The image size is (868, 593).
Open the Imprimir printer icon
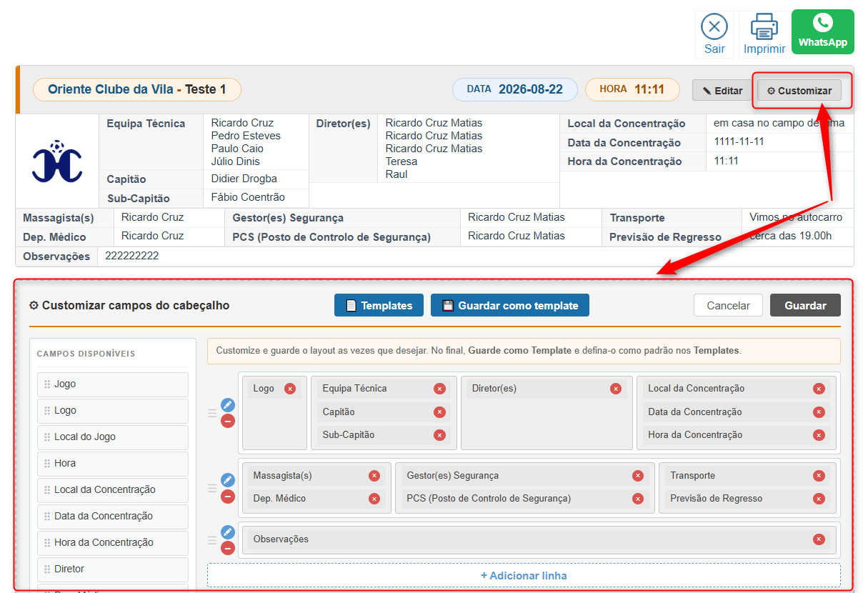pos(764,27)
